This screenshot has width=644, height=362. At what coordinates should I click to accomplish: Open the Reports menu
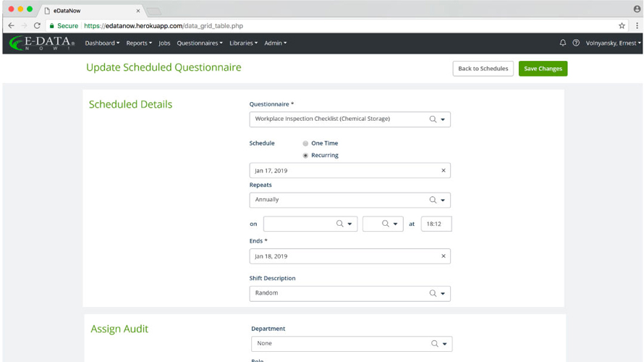139,43
